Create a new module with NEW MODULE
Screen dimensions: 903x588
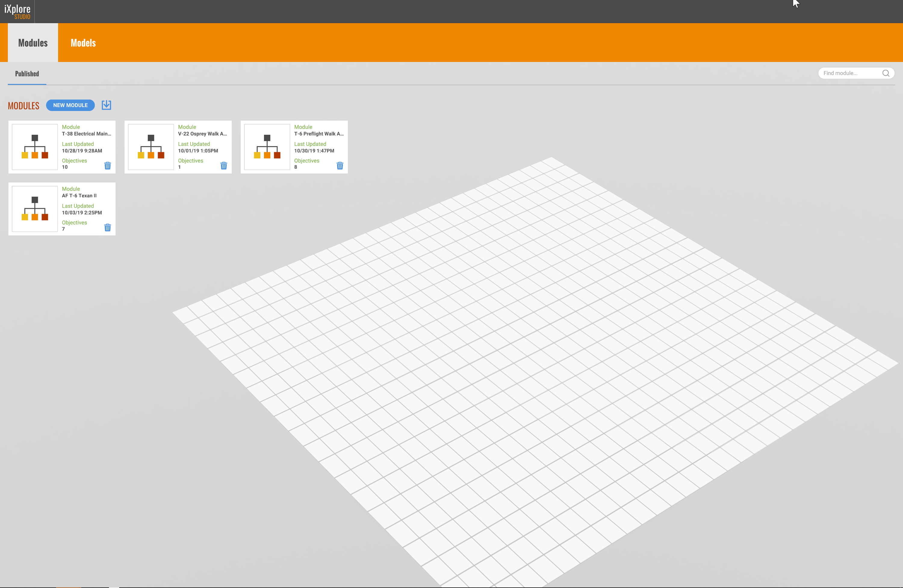click(70, 105)
